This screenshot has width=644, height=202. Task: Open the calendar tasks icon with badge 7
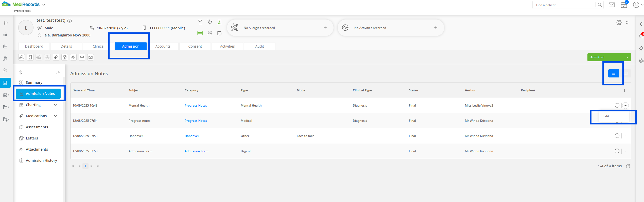(x=624, y=5)
